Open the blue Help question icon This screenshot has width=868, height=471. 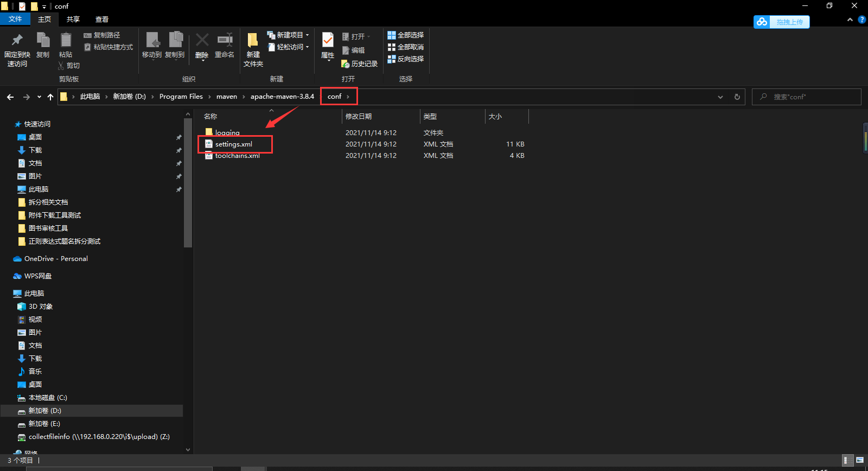[861, 20]
